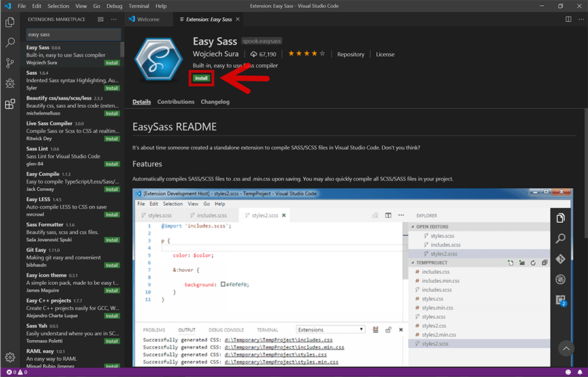Open the Repository link
This screenshot has height=377, width=588.
[x=351, y=54]
